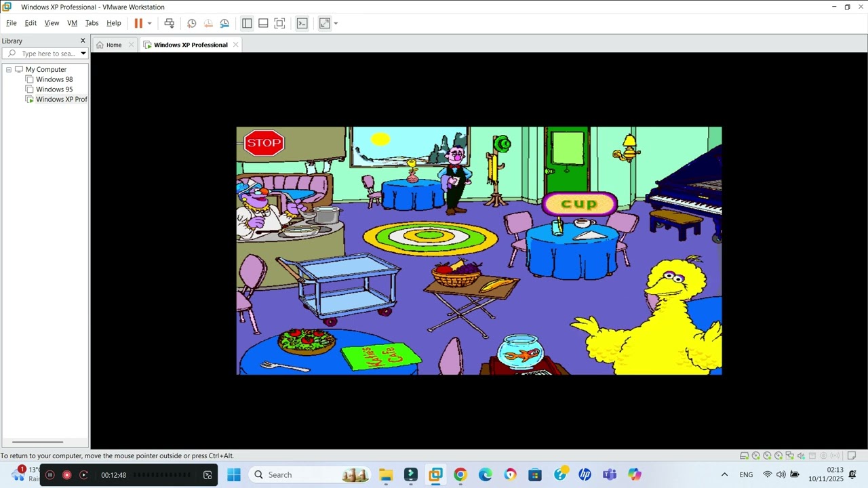The height and width of the screenshot is (488, 868).
Task: Open the HP app from the taskbar
Action: (585, 474)
